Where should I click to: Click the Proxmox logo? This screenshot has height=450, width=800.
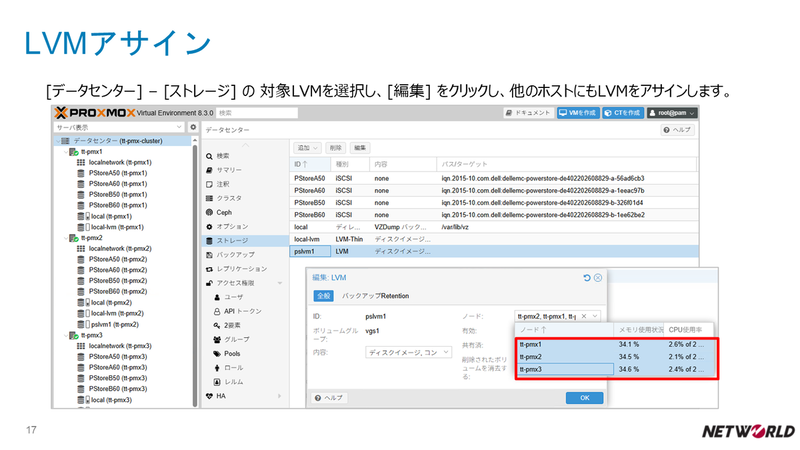[x=95, y=113]
